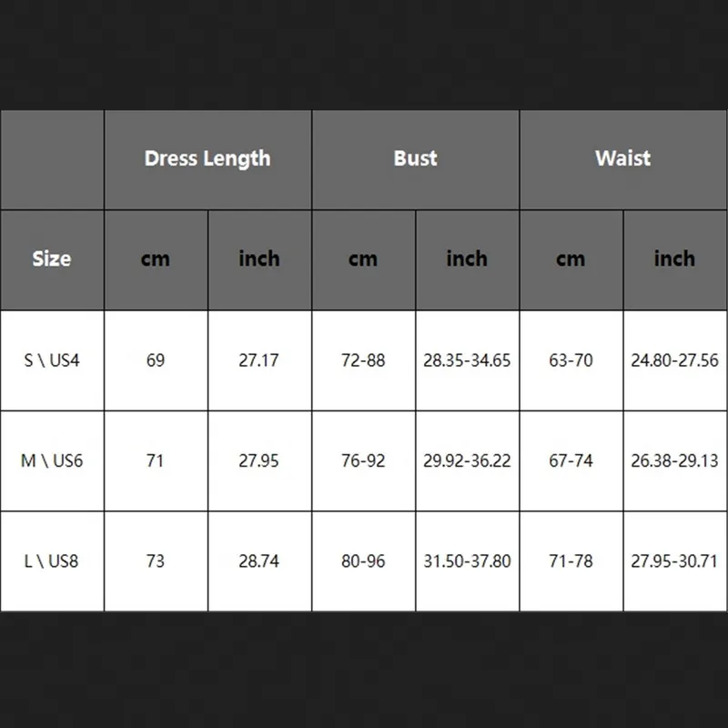Click the L \ US8 size row label
Image resolution: width=728 pixels, height=728 pixels.
tap(52, 561)
